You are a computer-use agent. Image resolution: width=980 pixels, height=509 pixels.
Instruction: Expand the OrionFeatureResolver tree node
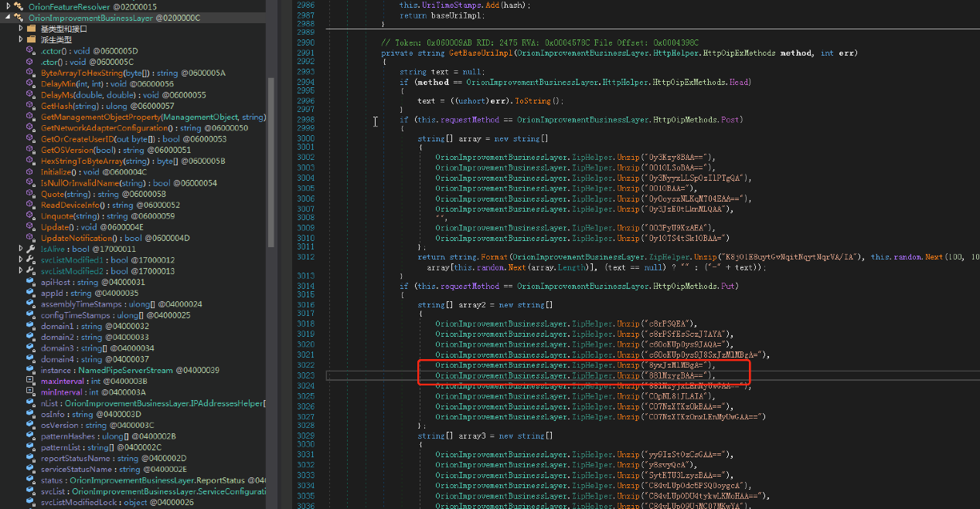(6, 6)
